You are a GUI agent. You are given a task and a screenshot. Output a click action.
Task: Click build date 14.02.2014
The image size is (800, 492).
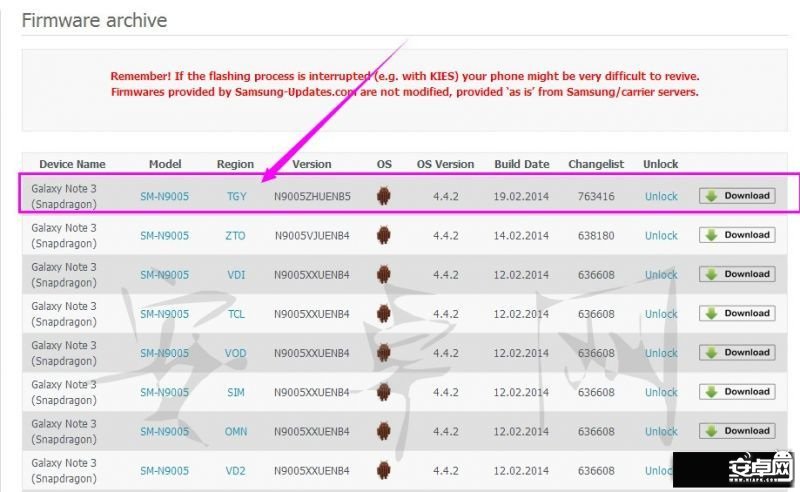(521, 236)
